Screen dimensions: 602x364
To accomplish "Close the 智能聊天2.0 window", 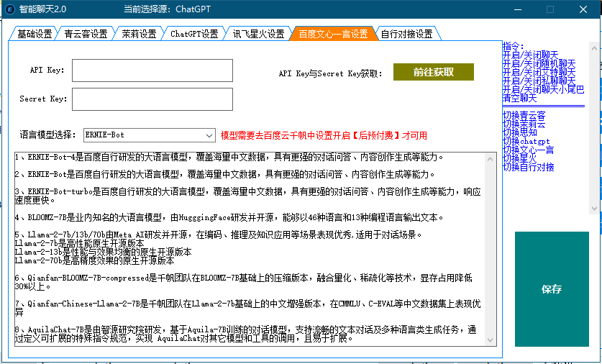I will click(583, 9).
